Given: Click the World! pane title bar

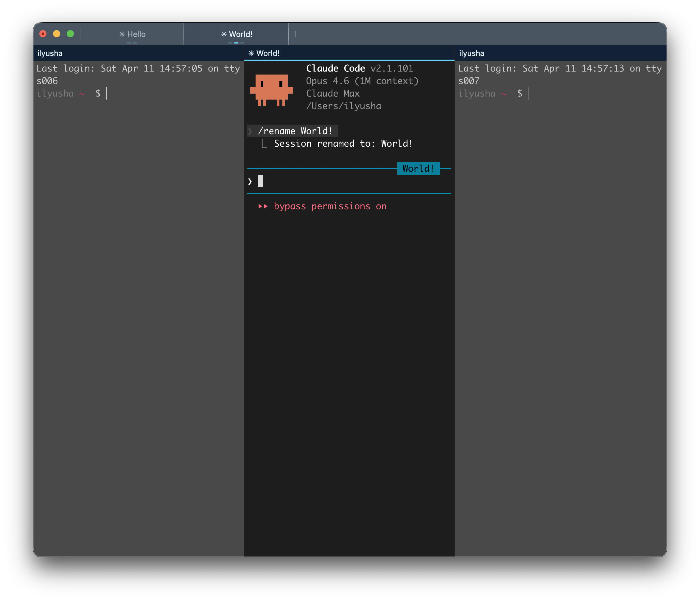Looking at the screenshot, I should 349,53.
